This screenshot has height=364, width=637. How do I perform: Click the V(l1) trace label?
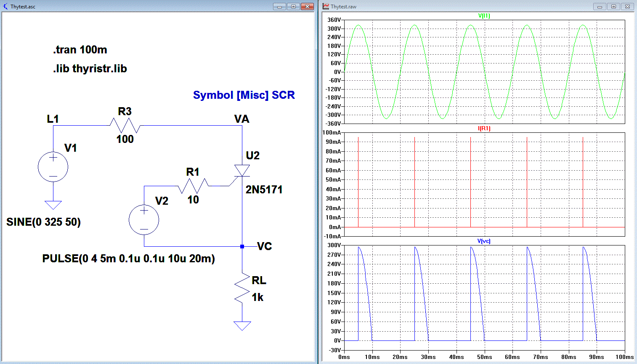pyautogui.click(x=484, y=16)
